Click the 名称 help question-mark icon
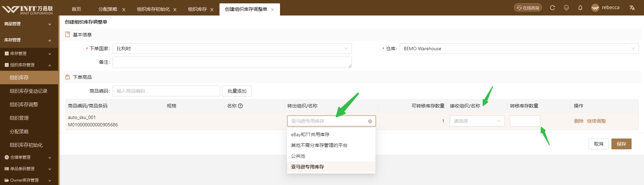Image resolution: width=644 pixels, height=185 pixels. (240, 106)
